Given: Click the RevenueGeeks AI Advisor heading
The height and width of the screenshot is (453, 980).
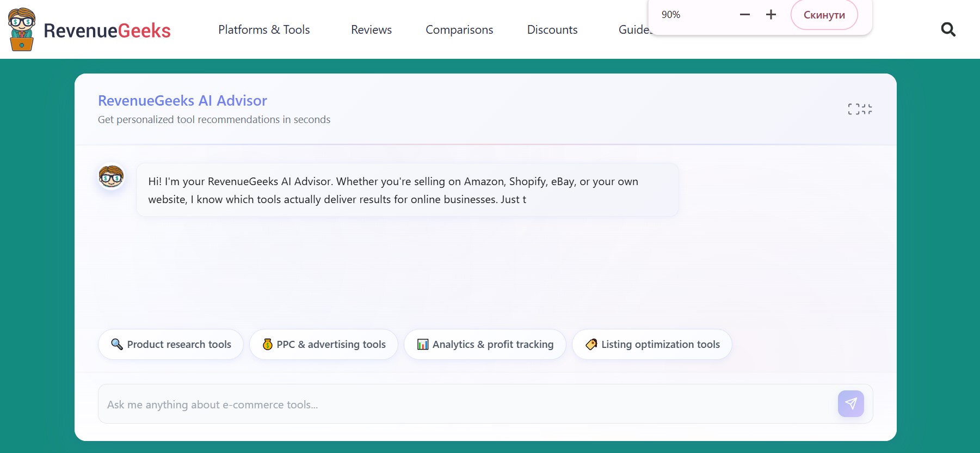Looking at the screenshot, I should [182, 101].
